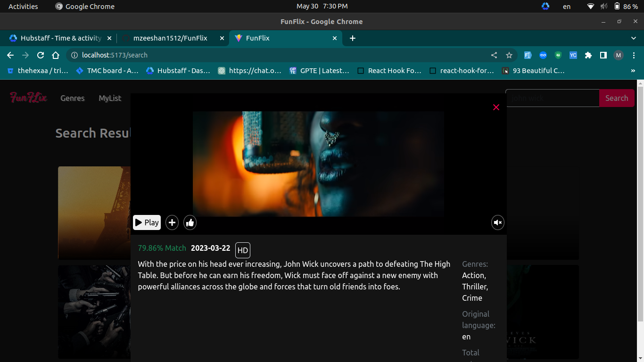This screenshot has width=644, height=362.
Task: Open the date and time panel
Action: [322, 6]
